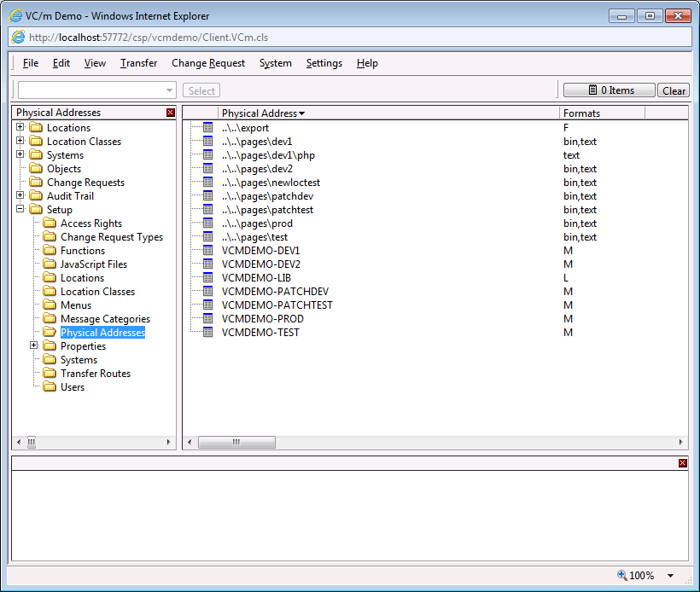Open the zoom level dropdown arrow

[x=670, y=576]
